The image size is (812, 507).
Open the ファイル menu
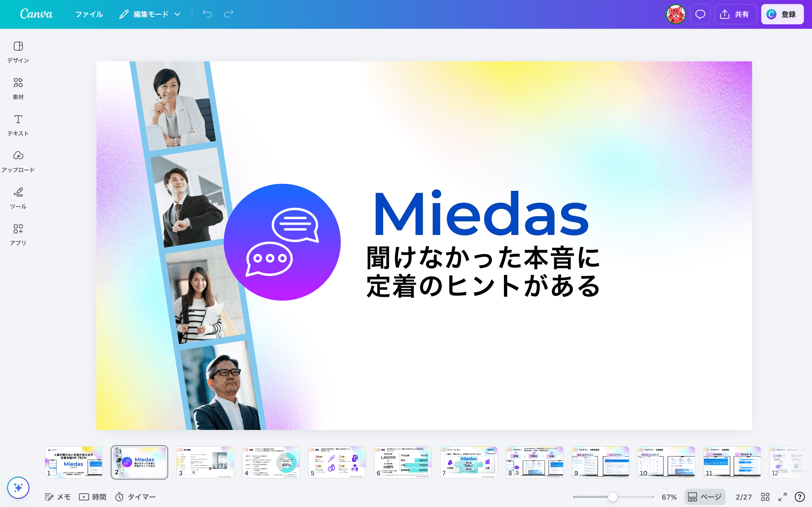[x=89, y=14]
